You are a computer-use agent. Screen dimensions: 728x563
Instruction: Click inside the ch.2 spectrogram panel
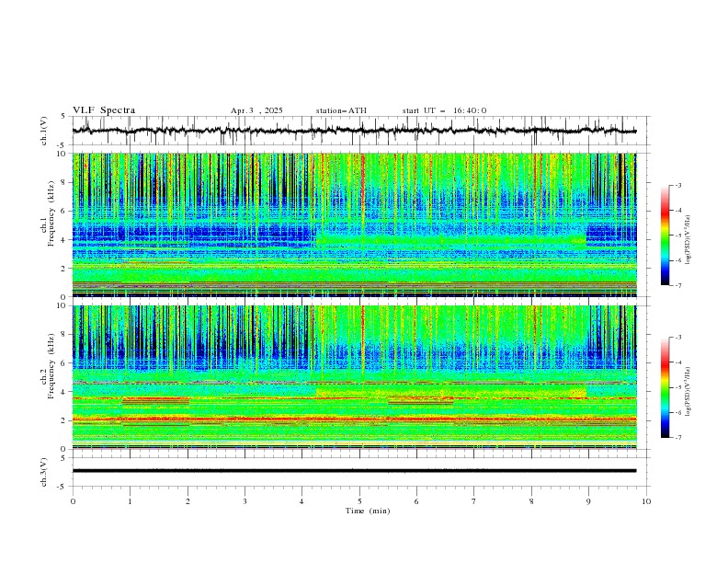coord(354,377)
